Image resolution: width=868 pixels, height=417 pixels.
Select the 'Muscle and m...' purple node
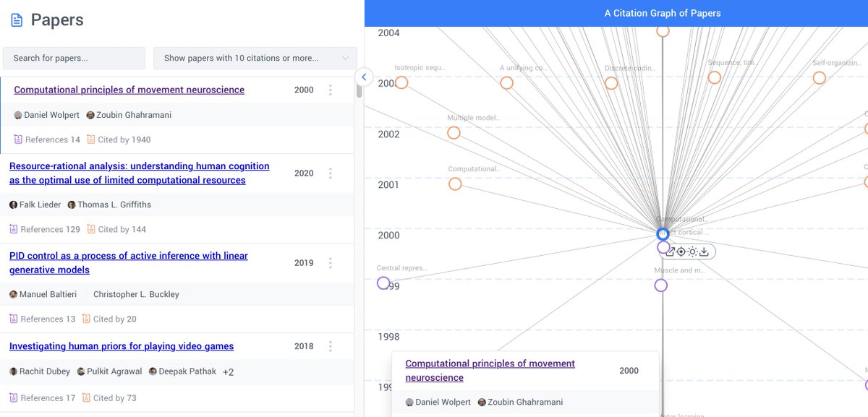[x=660, y=285]
